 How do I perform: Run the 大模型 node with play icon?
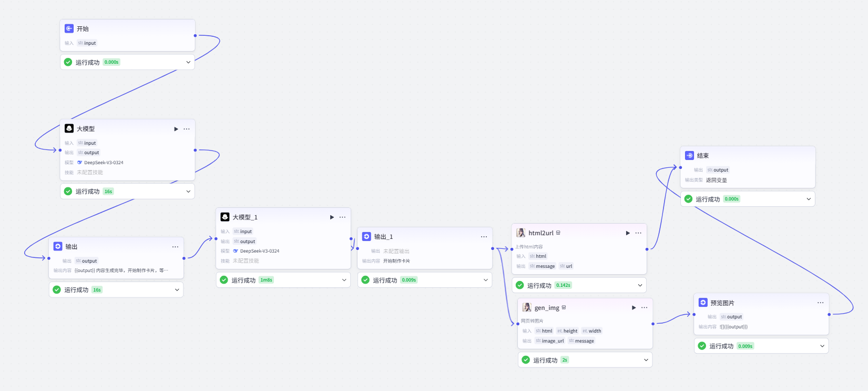point(176,129)
